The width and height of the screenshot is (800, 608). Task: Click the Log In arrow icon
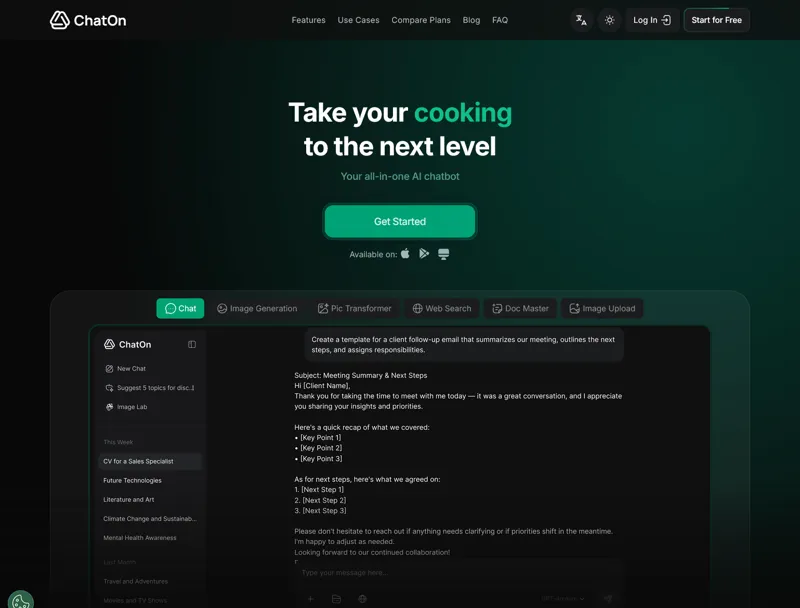pos(666,20)
